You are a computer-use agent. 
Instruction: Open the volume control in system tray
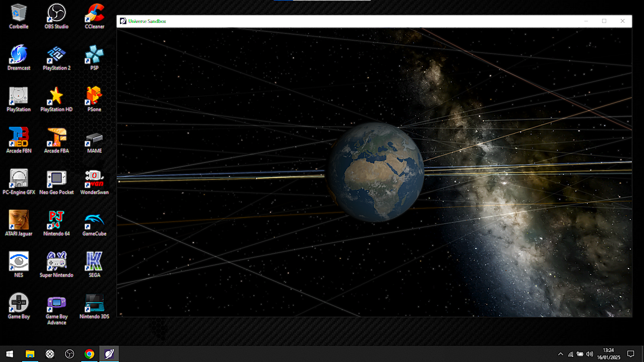point(590,354)
